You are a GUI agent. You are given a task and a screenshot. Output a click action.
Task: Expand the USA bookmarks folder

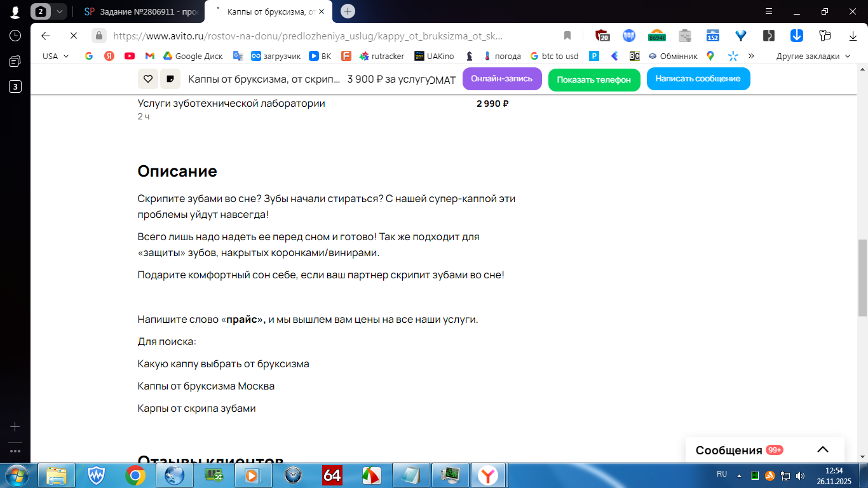click(55, 56)
